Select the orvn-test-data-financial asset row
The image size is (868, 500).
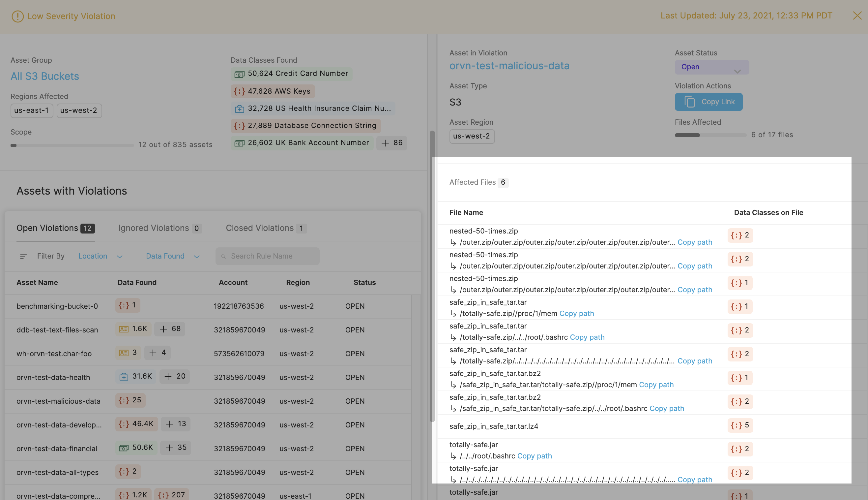pyautogui.click(x=57, y=449)
